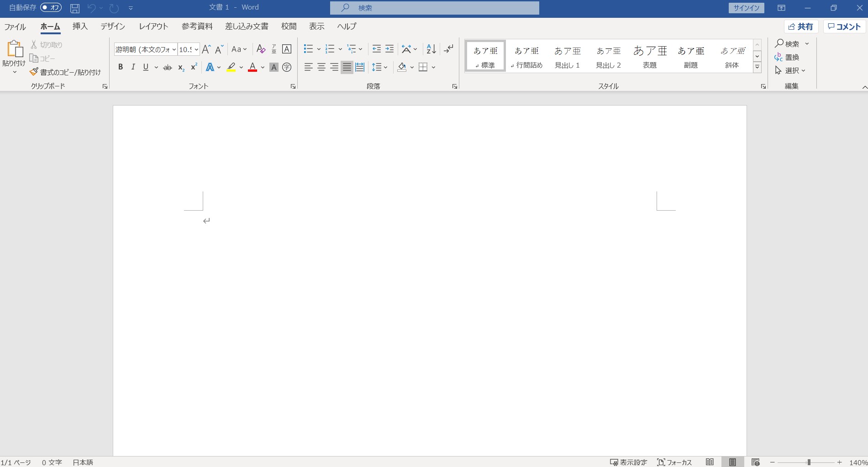Click the Paste clipboard icon
The image size is (868, 467).
tap(14, 49)
